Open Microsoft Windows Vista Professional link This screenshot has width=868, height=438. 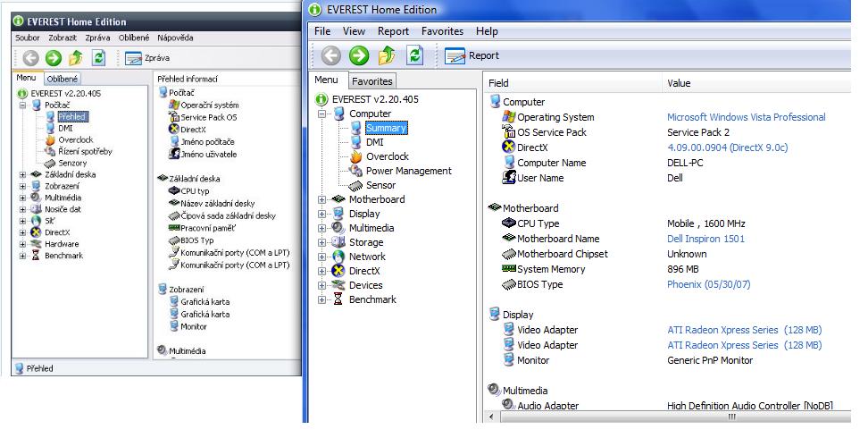747,117
